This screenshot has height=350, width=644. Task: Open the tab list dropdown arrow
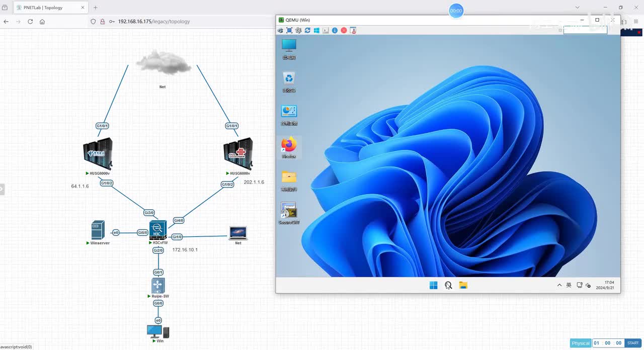click(578, 8)
